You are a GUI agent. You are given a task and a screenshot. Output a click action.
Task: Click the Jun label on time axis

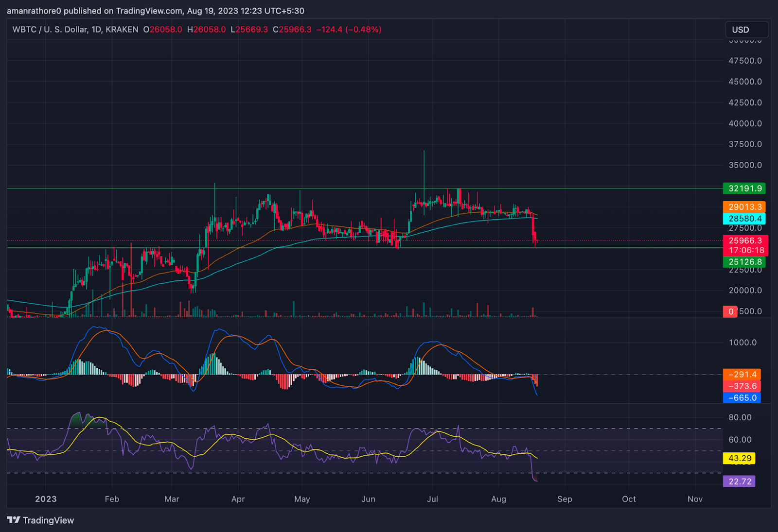368,499
